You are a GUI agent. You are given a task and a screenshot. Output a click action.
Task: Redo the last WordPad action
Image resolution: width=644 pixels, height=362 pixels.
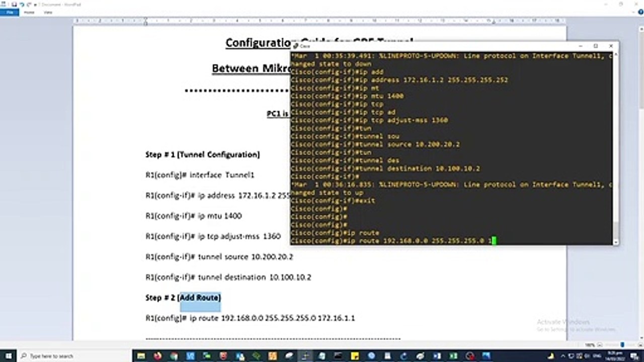(x=28, y=4)
